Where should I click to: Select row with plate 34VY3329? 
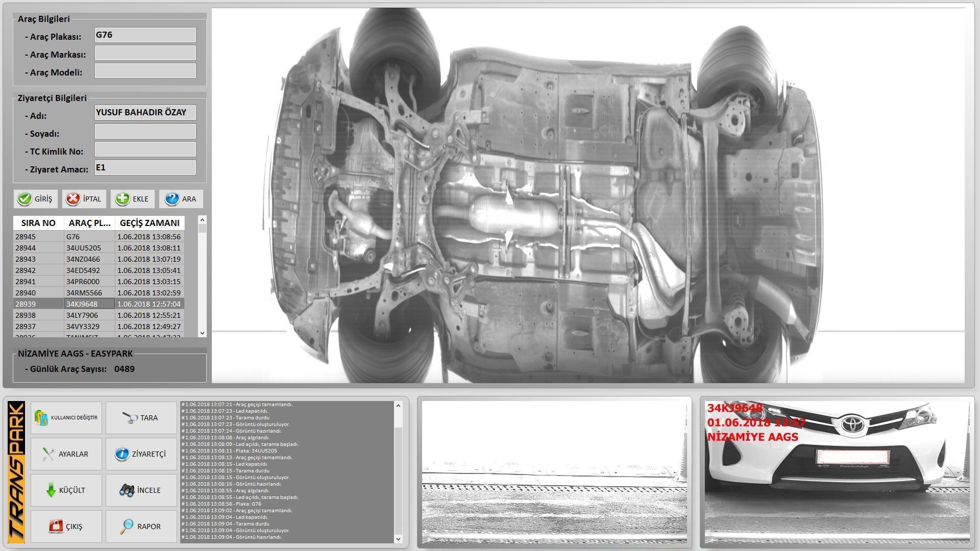(x=99, y=327)
